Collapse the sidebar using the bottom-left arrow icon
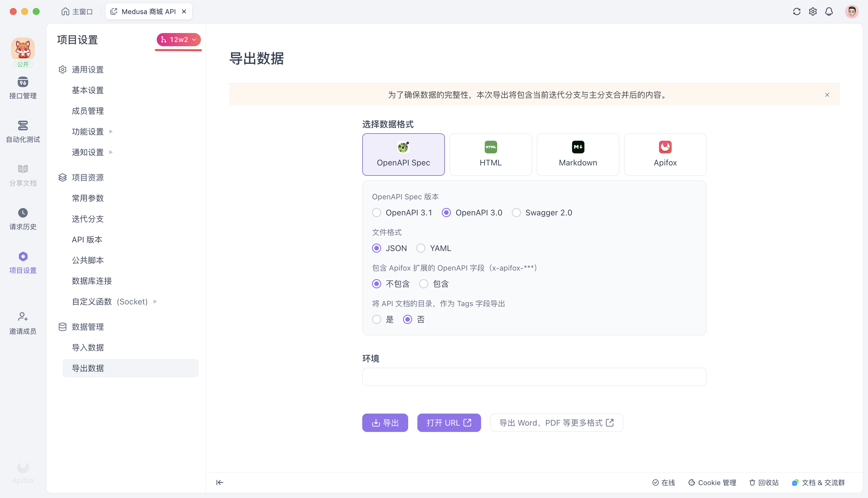 click(220, 482)
